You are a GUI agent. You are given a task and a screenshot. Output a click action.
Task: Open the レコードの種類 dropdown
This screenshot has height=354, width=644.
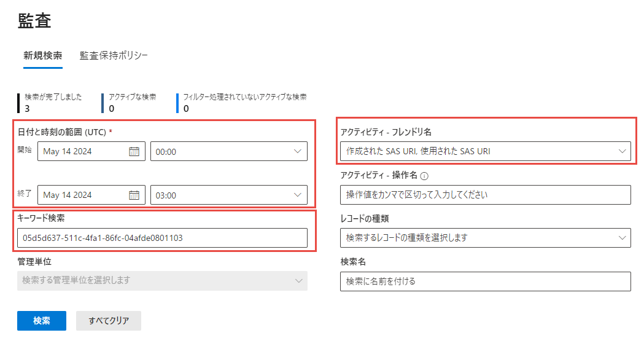(x=621, y=238)
